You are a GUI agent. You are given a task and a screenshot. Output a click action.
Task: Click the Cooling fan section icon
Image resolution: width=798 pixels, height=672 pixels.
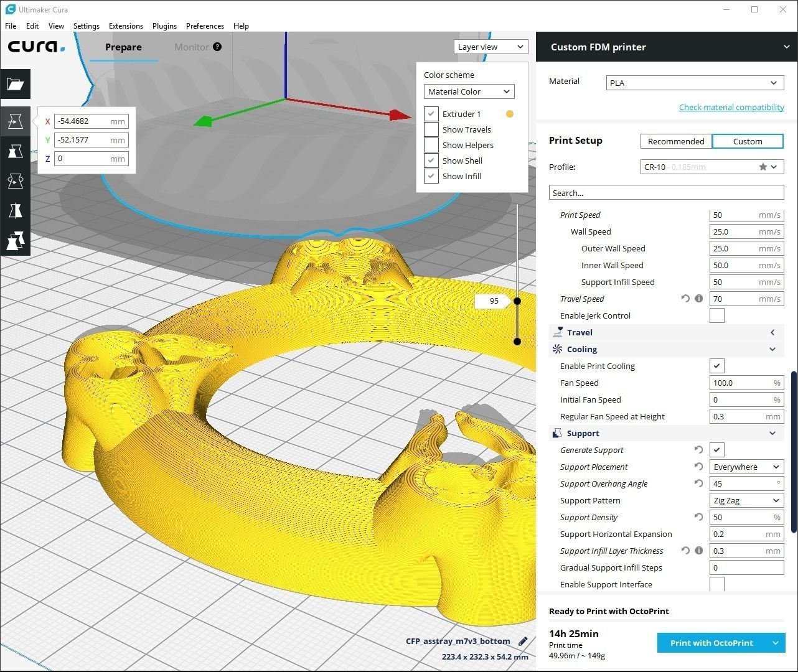(x=557, y=349)
